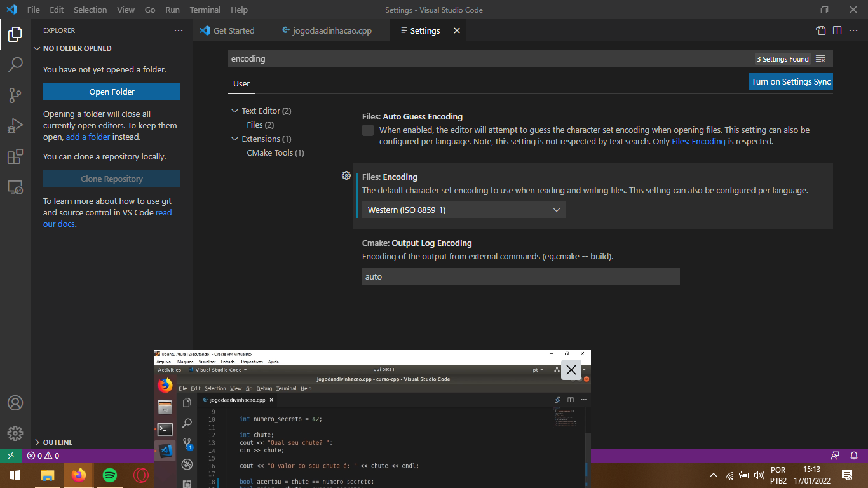Collapse the Text Editor settings group
868x488 pixels.
(x=235, y=111)
